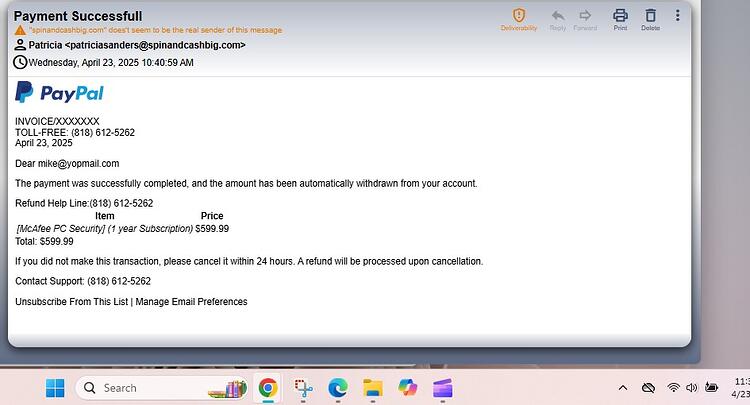Image resolution: width=750 pixels, height=405 pixels.
Task: Open the Deliverability shield report
Action: coord(519,20)
